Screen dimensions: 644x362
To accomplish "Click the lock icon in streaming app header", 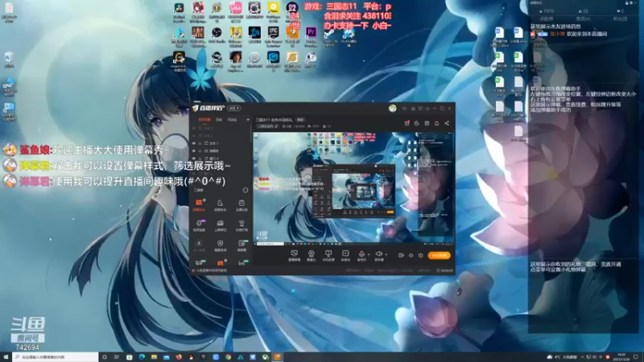I will tap(416, 123).
